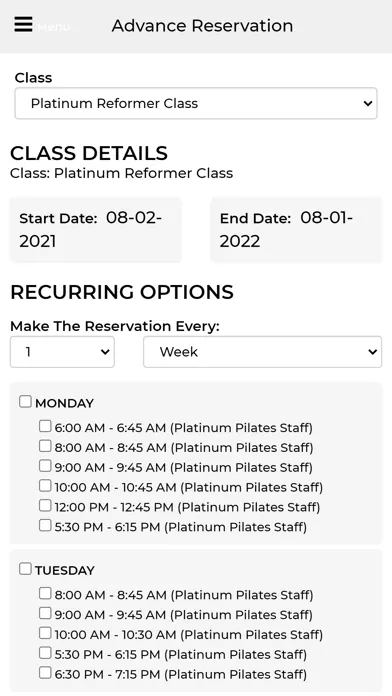Tick Monday 9:00 AM - 9:45 AM class

coord(45,466)
